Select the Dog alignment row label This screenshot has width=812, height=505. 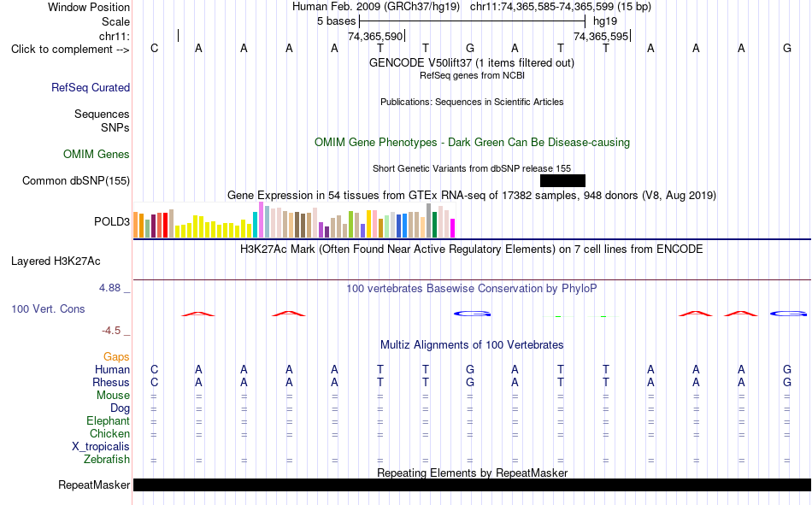(x=121, y=408)
